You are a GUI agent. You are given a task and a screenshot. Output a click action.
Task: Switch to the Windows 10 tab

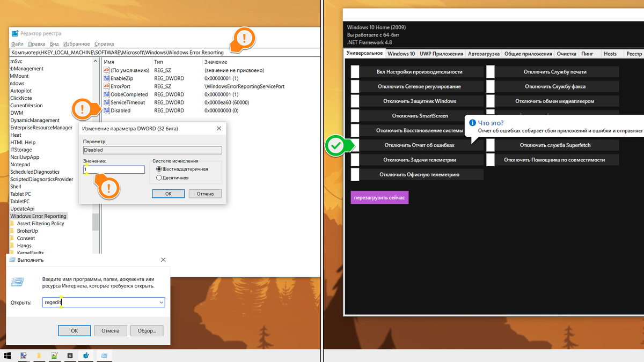pos(401,54)
